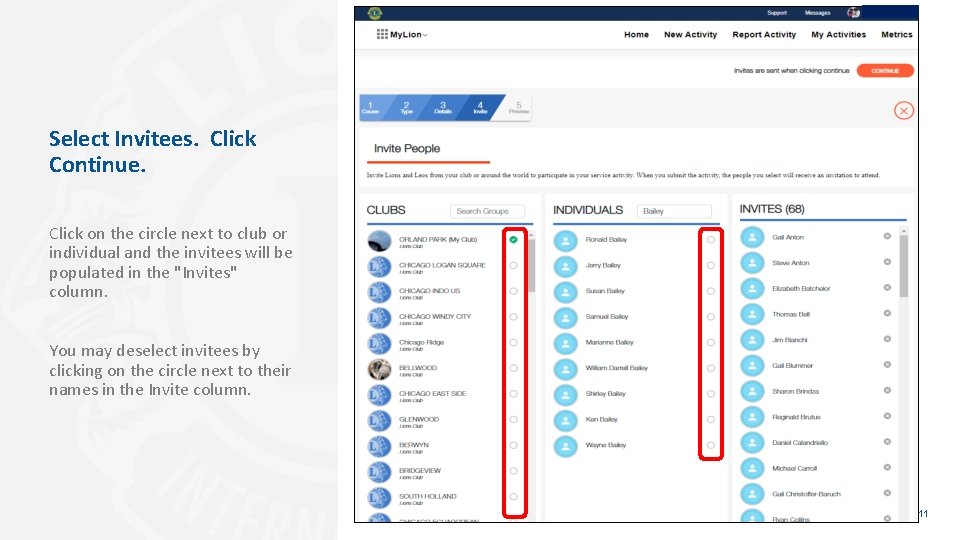Click the Invites column scrollbar
Screen dimensions: 960x540
pos(904,266)
